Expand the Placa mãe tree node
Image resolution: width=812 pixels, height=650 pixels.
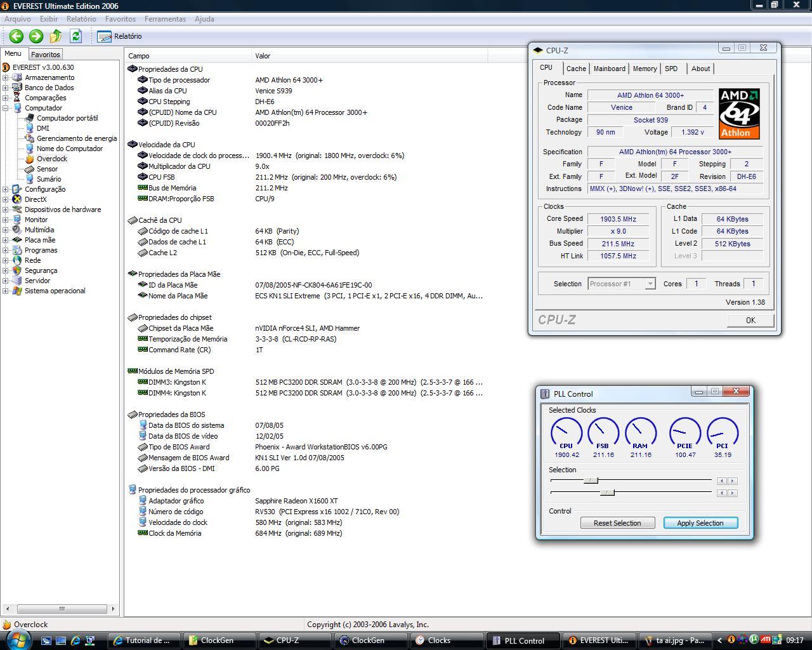6,240
